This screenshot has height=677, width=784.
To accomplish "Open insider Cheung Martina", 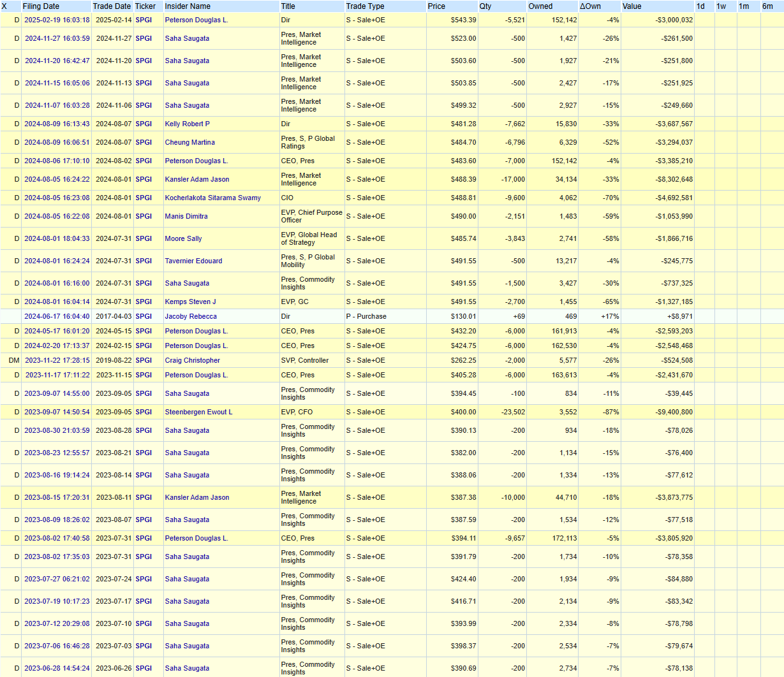I will point(190,142).
